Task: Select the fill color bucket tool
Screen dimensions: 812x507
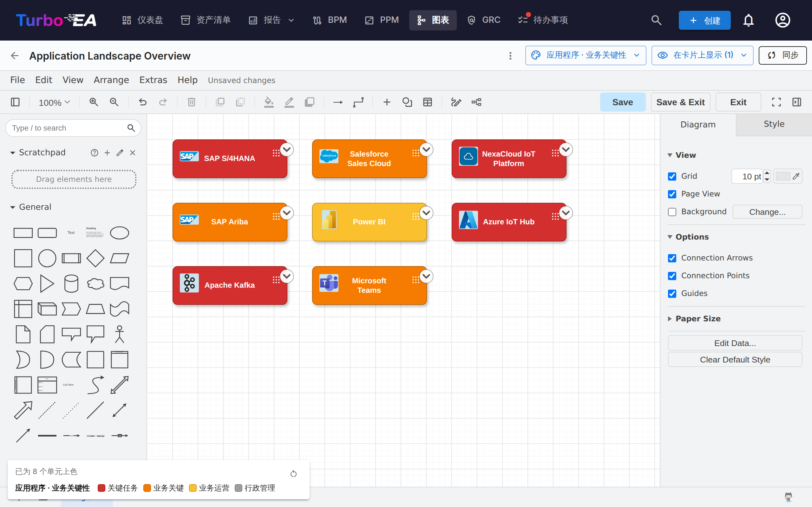Action: tap(269, 102)
